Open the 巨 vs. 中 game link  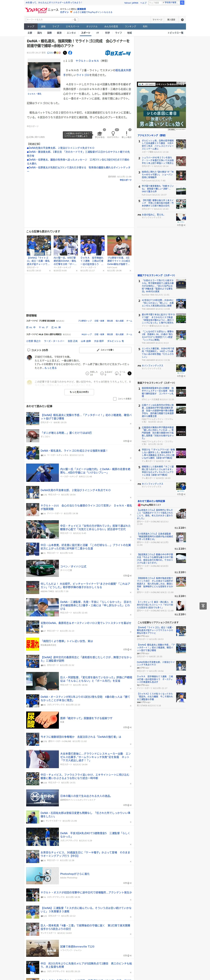pyautogui.click(x=31, y=327)
